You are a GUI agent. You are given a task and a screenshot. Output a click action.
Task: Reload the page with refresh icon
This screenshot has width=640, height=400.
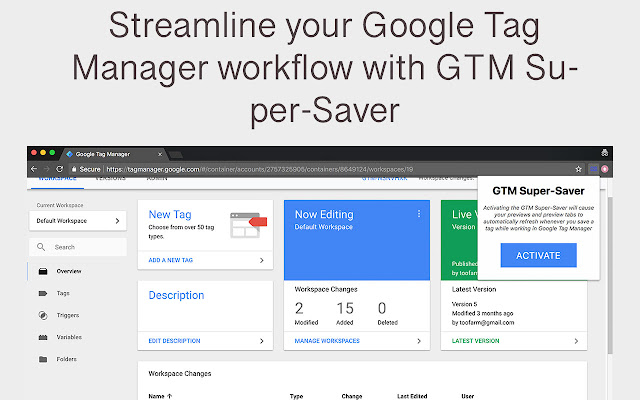tap(60, 169)
